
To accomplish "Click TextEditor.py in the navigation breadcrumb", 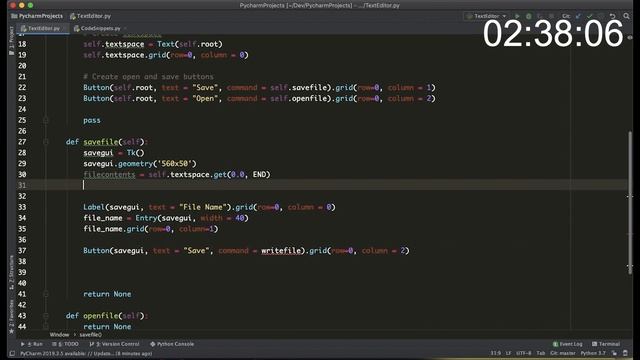I will click(90, 16).
